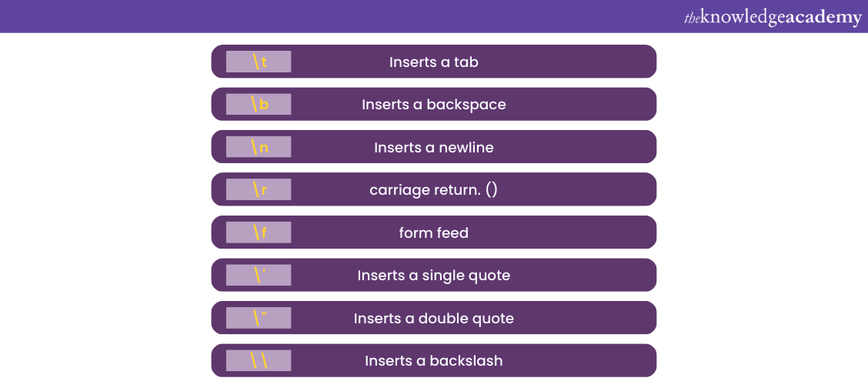Click the \r escape code badge
This screenshot has height=388, width=868.
pyautogui.click(x=259, y=189)
